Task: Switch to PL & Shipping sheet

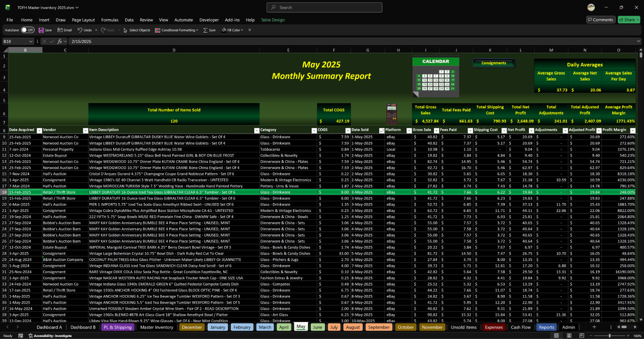Action: coord(118,327)
